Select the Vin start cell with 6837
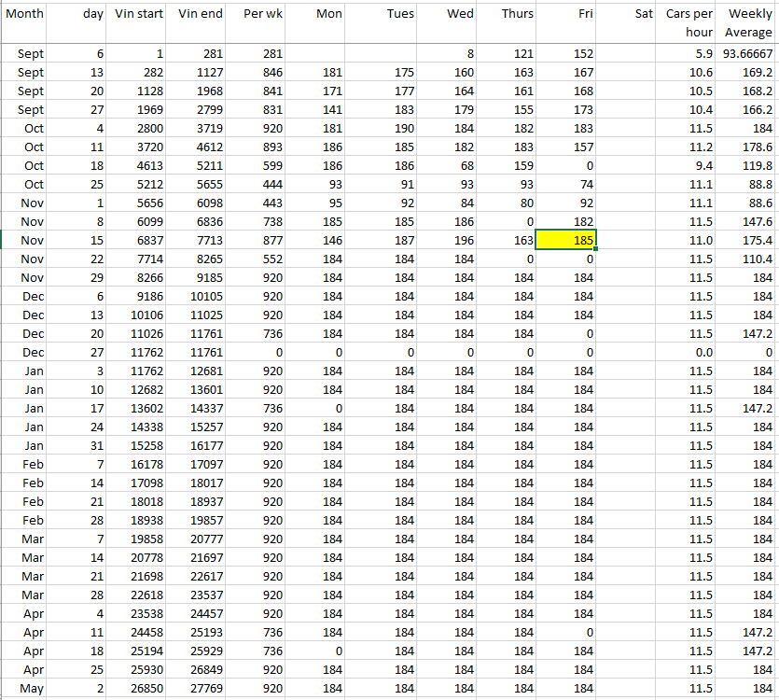Screen dimensions: 779x700 (138, 241)
